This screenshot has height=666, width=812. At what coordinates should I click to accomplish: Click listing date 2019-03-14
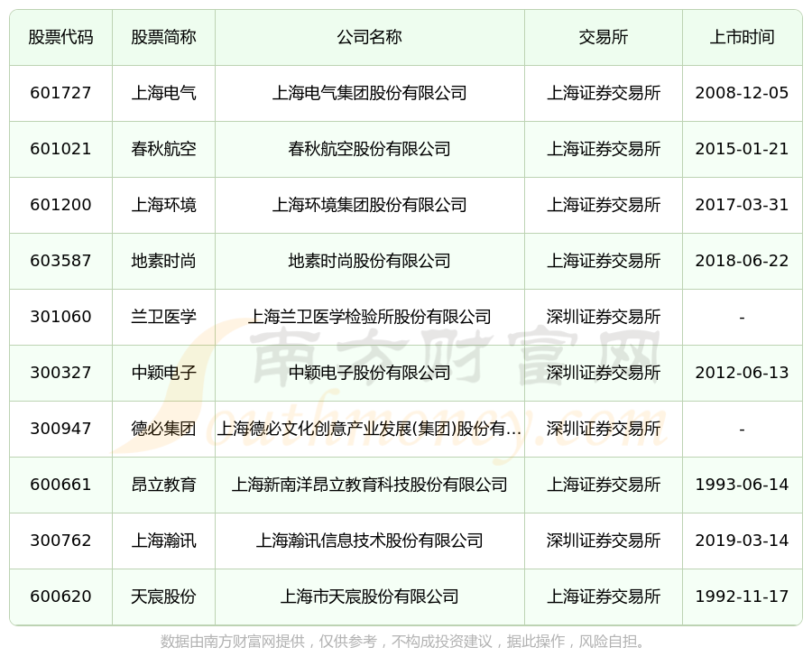743,541
